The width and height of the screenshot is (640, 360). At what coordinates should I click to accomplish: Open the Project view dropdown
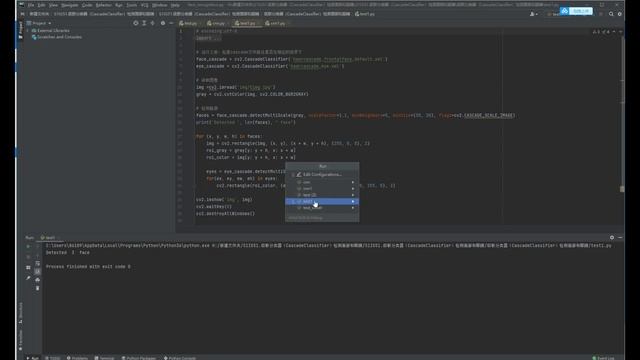[39, 23]
